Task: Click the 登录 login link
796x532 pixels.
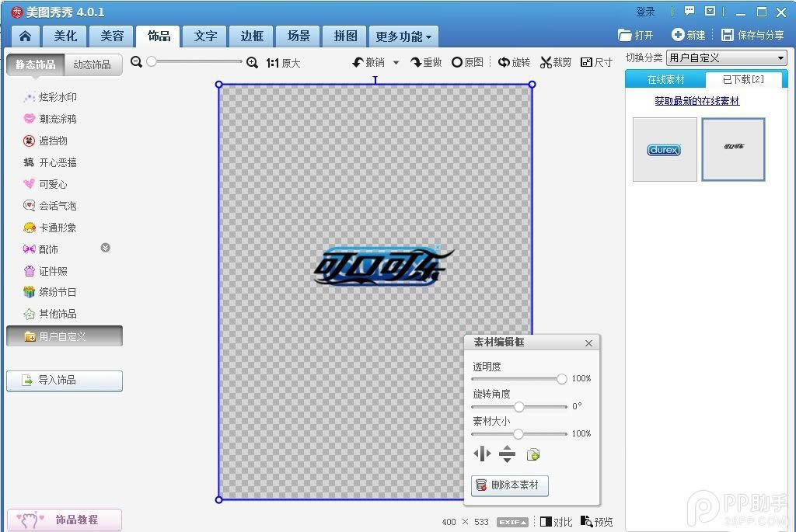Action: [645, 12]
